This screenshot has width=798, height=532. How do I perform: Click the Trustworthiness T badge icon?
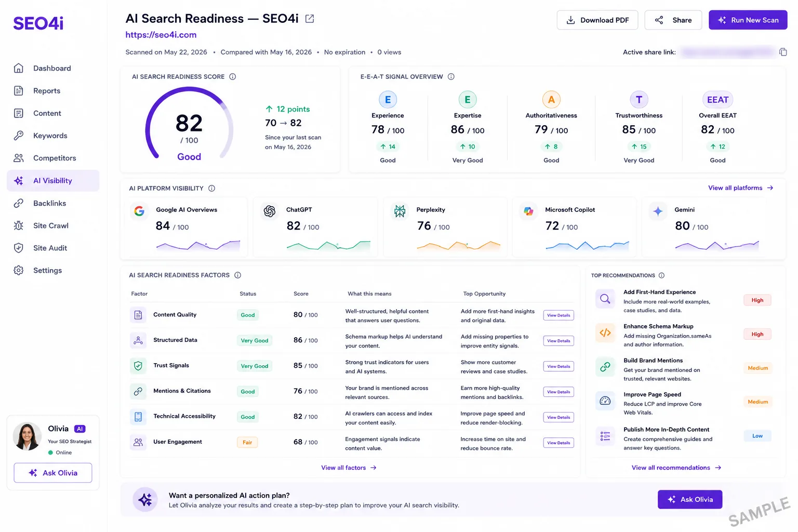click(x=639, y=99)
